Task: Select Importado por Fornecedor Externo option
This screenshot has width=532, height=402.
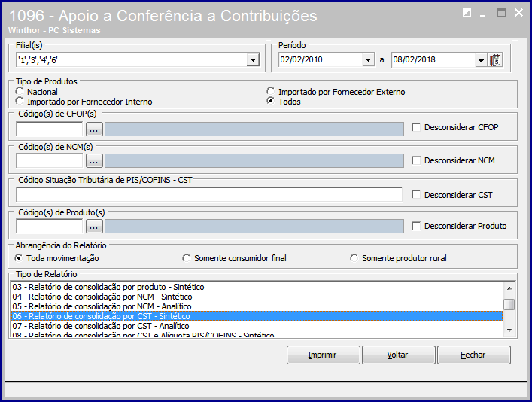Action: pos(270,91)
